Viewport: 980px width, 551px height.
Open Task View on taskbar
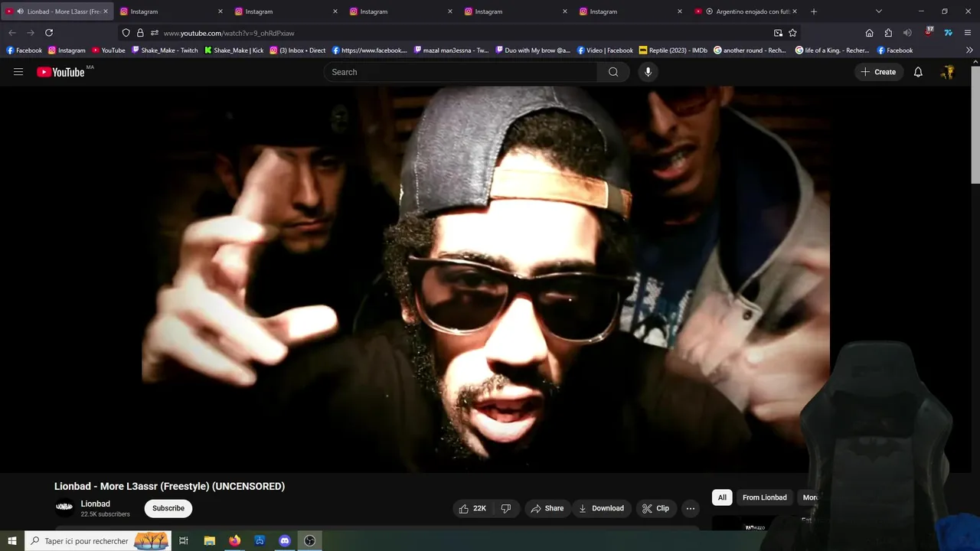(184, 541)
